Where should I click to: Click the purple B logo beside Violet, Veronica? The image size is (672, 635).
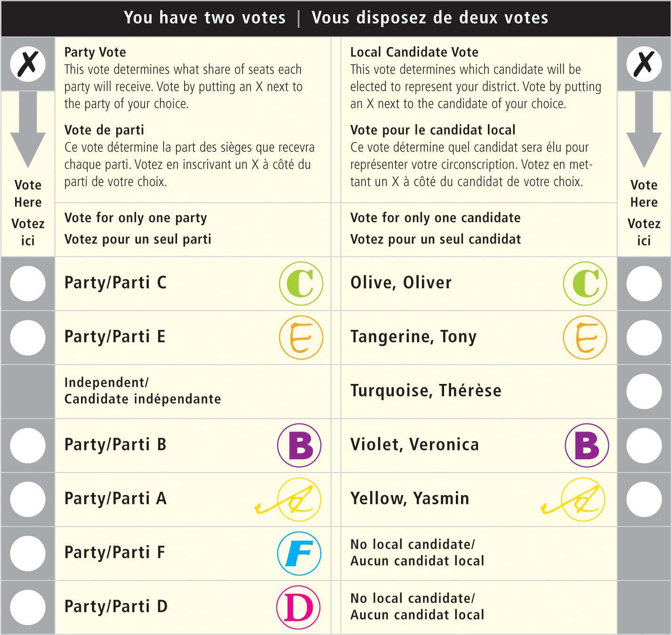pyautogui.click(x=587, y=446)
